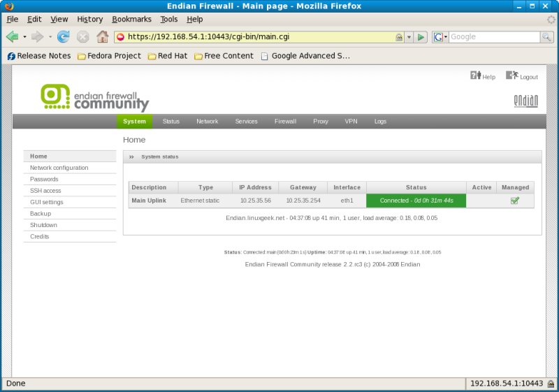Open the Release Notes bookmark
This screenshot has height=392, width=559.
tap(39, 56)
